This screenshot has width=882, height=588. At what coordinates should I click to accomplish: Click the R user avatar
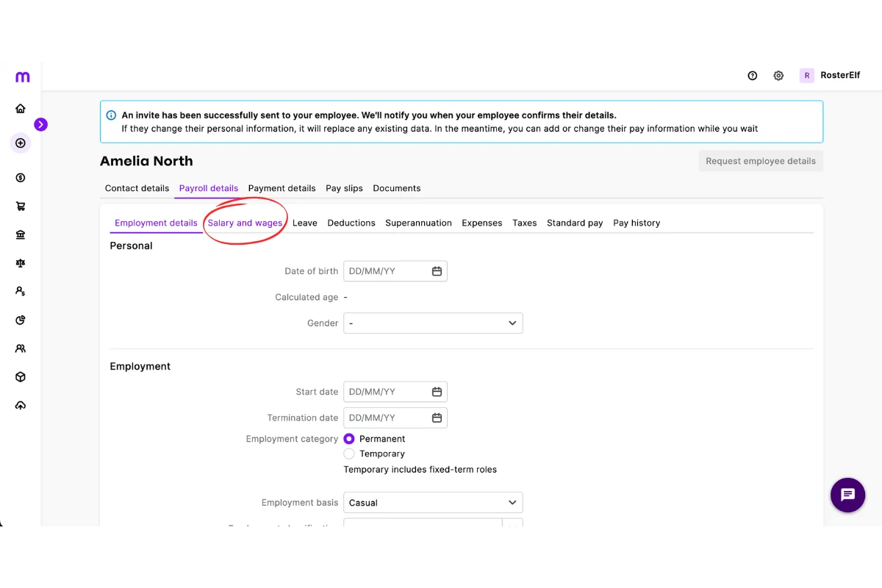[x=807, y=76]
